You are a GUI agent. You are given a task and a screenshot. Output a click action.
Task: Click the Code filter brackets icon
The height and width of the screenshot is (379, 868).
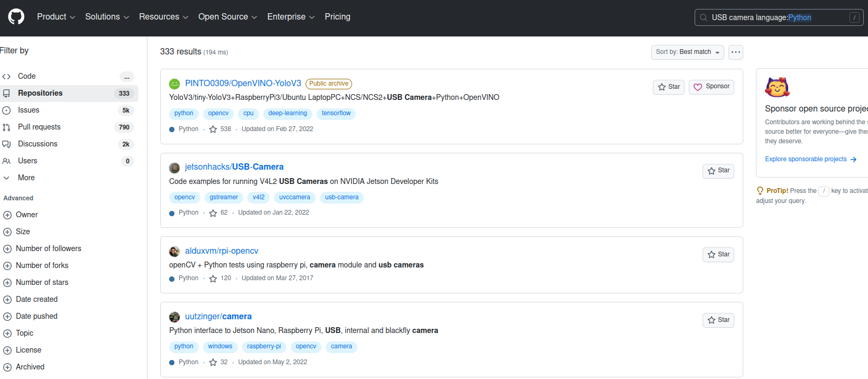click(x=6, y=77)
